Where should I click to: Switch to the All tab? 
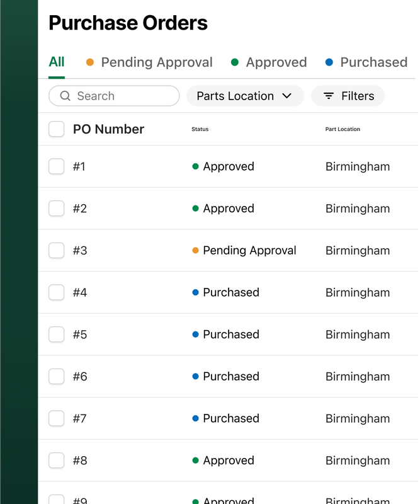[x=57, y=62]
